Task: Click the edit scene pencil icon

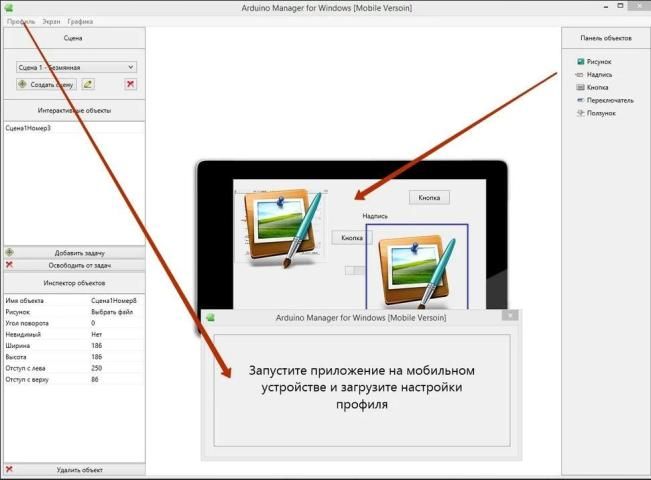Action: pos(88,84)
